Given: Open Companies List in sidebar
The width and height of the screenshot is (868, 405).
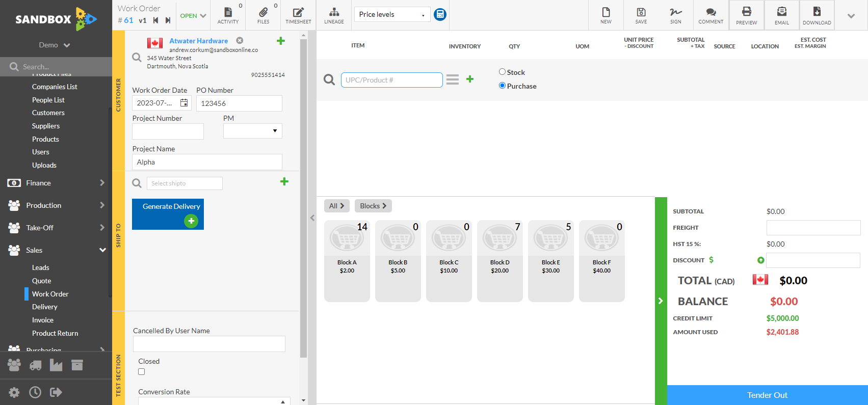Looking at the screenshot, I should (55, 87).
